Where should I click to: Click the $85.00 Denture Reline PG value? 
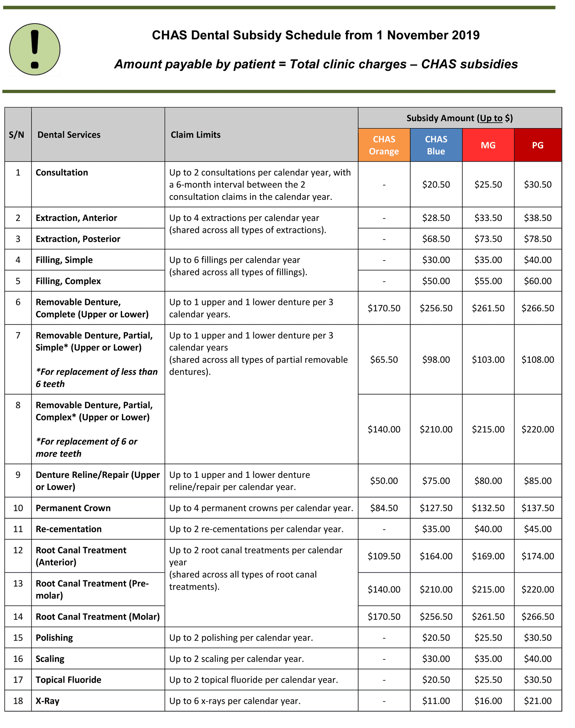click(x=538, y=481)
